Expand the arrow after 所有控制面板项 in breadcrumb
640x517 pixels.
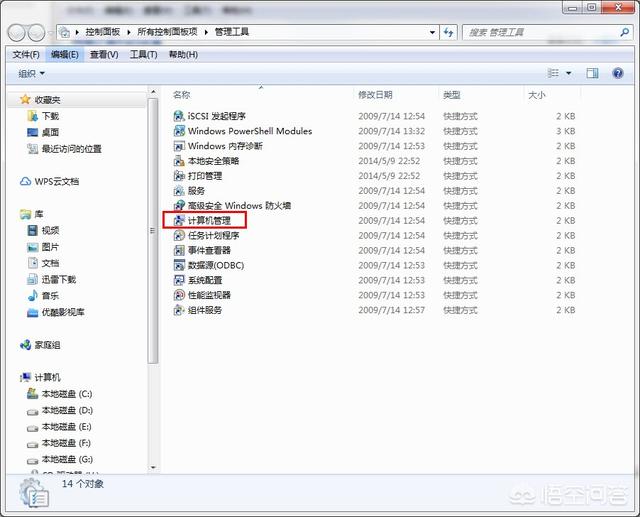click(206, 32)
